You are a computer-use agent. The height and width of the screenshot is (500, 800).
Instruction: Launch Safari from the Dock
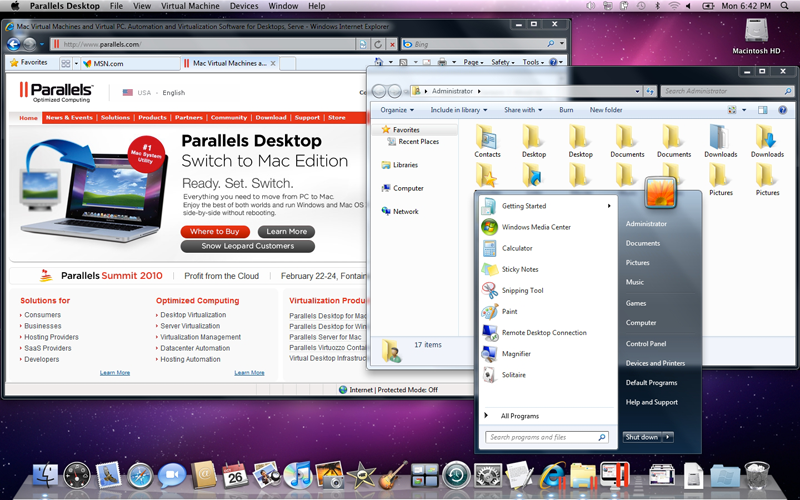coord(140,476)
